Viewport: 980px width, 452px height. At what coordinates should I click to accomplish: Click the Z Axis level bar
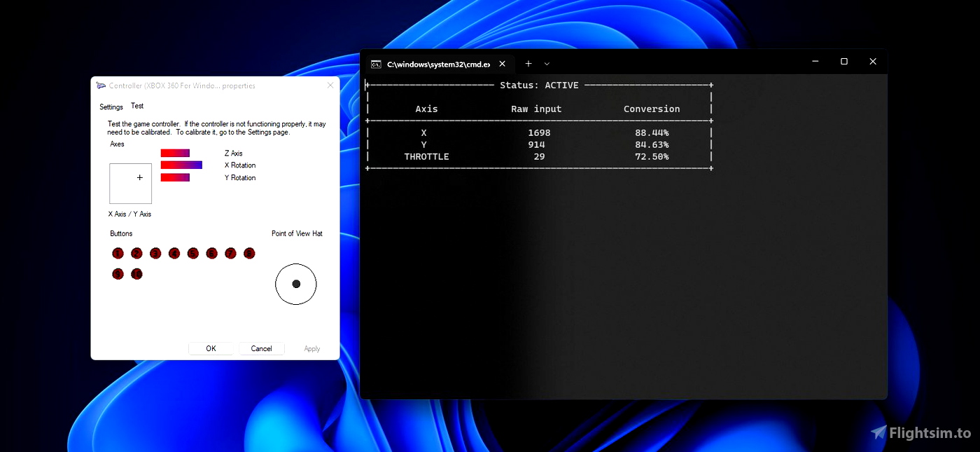pos(176,152)
